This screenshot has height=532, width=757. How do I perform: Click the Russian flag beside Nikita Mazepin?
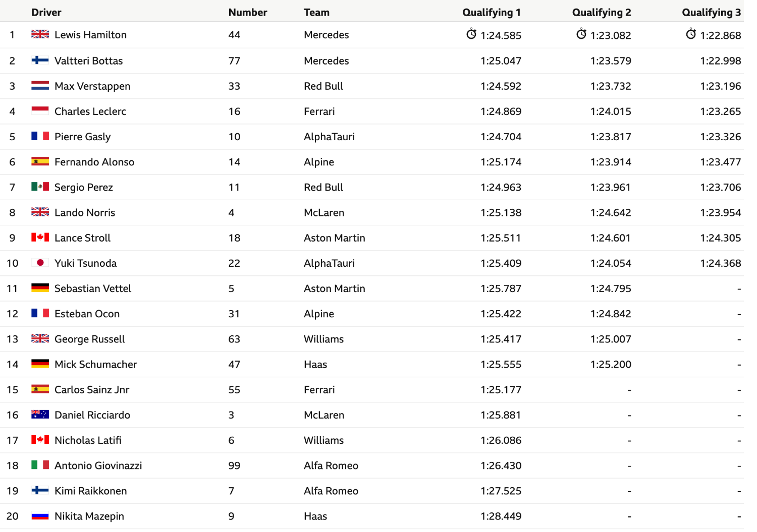click(x=40, y=516)
